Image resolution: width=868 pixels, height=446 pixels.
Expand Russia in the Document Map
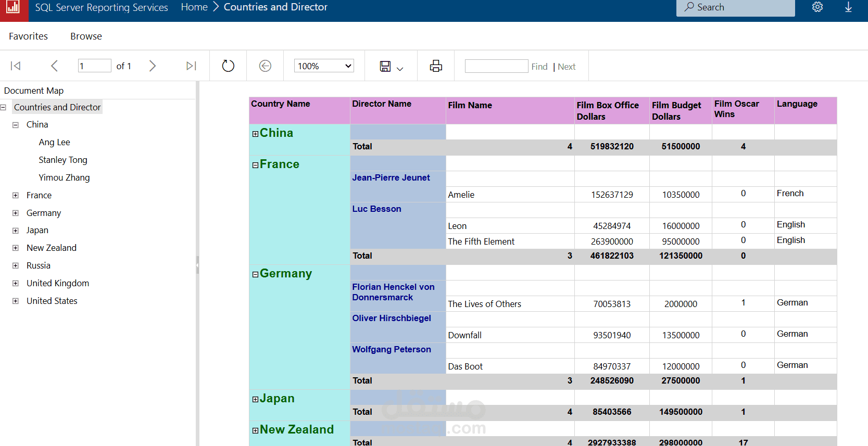click(16, 266)
